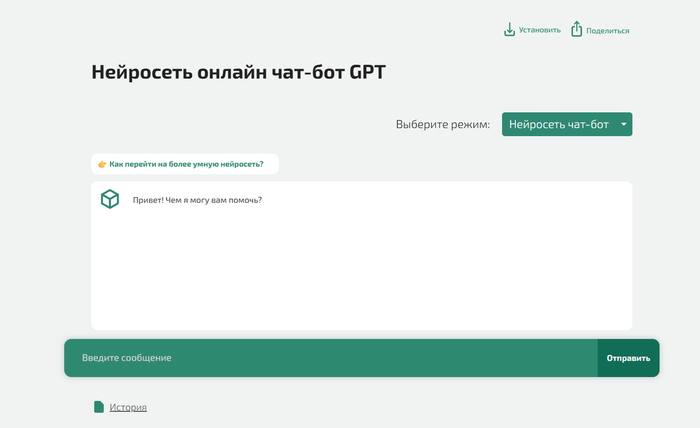Click the "Выберите режим:" label
700x428 pixels.
click(443, 125)
